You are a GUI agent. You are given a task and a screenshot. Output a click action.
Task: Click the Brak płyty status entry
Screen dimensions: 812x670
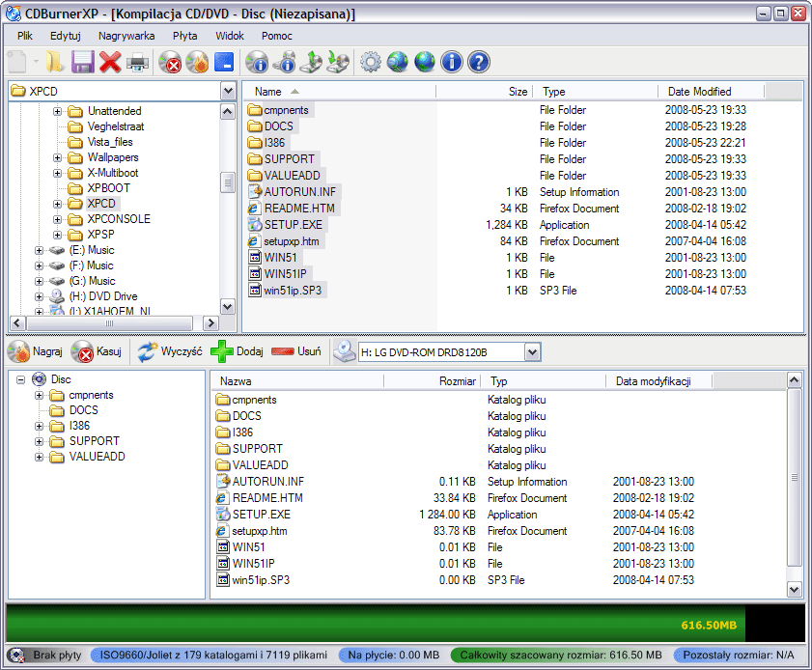(46, 656)
